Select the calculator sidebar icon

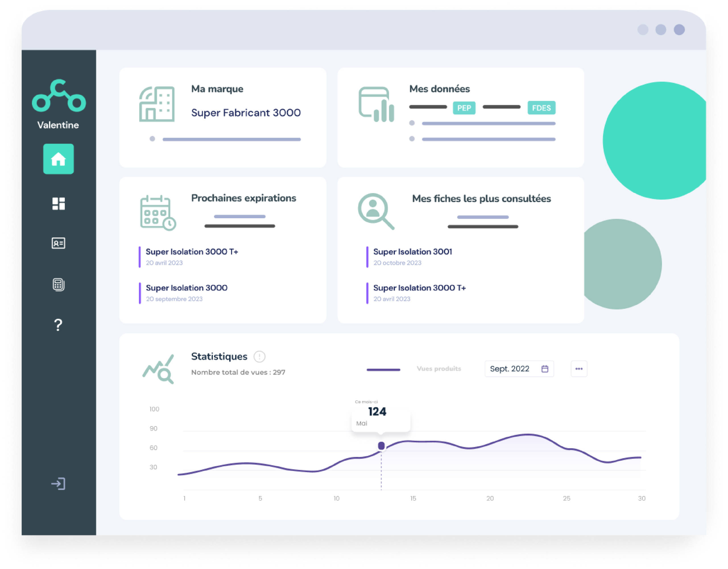click(58, 284)
